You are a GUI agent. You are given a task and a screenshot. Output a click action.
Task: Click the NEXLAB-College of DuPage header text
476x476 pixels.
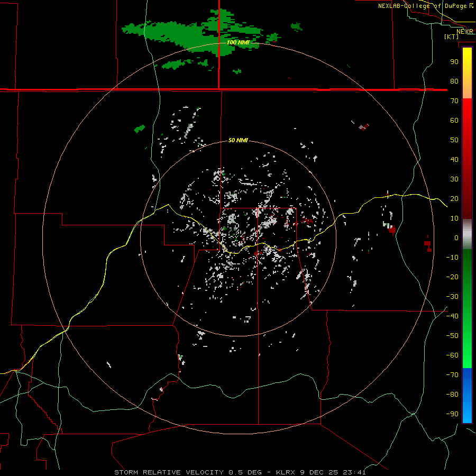coord(425,6)
